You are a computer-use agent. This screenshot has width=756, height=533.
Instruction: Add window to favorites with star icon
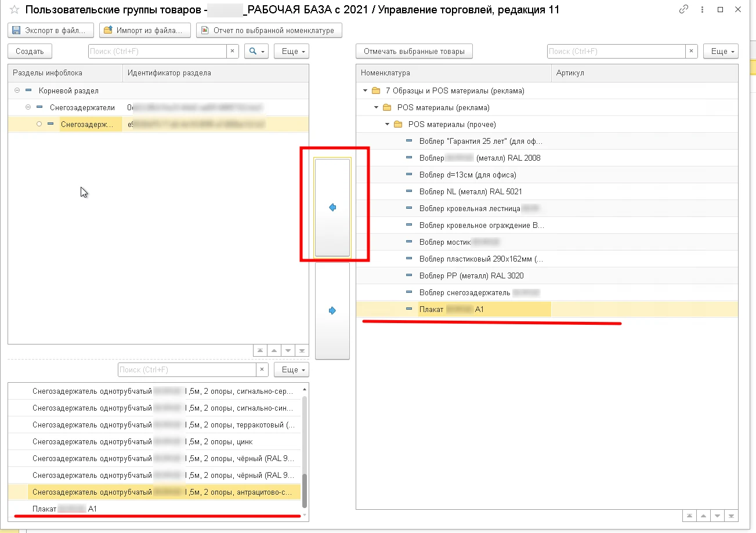click(x=15, y=9)
